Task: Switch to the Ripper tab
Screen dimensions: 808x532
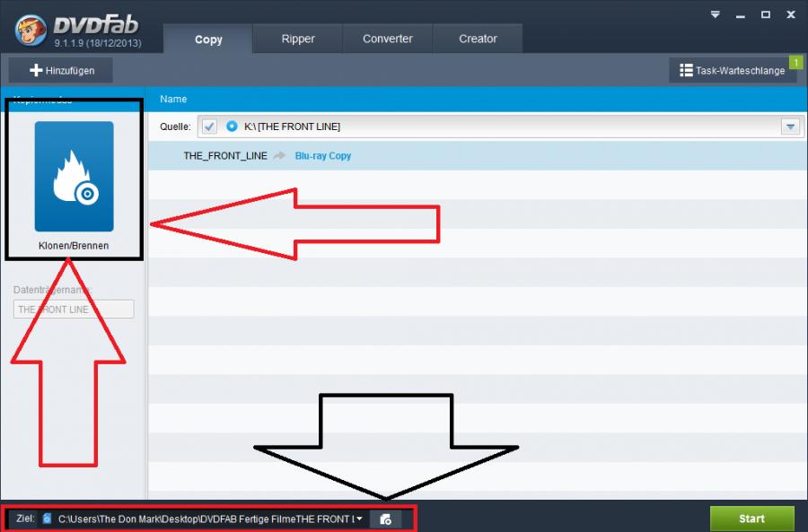Action: (x=298, y=39)
